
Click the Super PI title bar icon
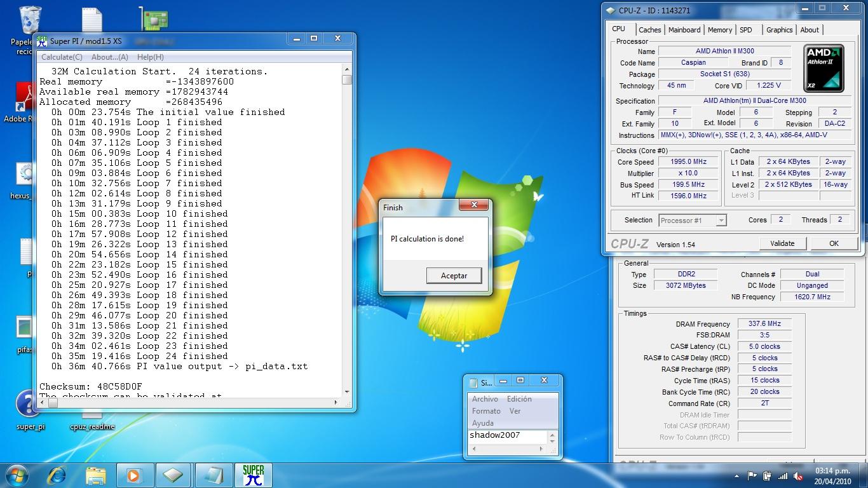pyautogui.click(x=42, y=40)
